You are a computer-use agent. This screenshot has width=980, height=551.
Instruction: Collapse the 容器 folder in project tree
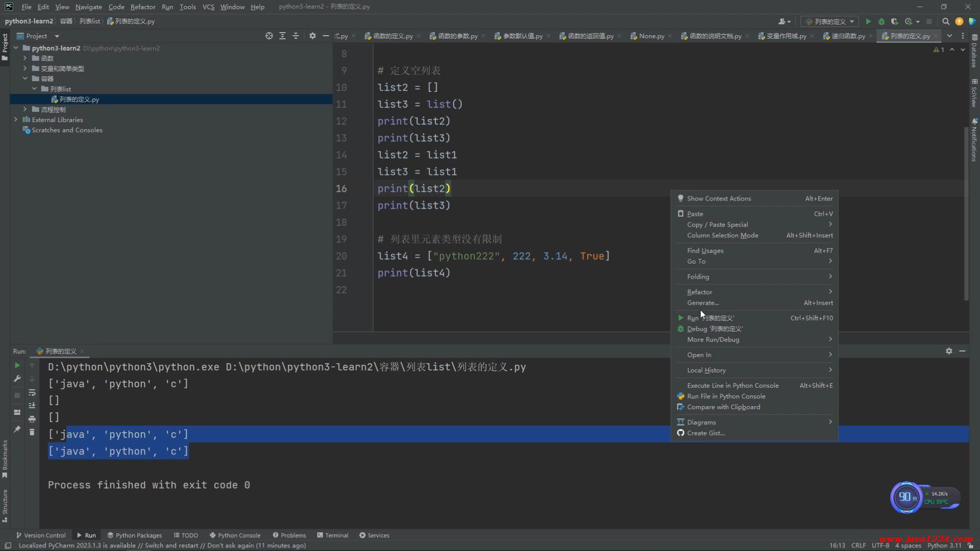25,79
